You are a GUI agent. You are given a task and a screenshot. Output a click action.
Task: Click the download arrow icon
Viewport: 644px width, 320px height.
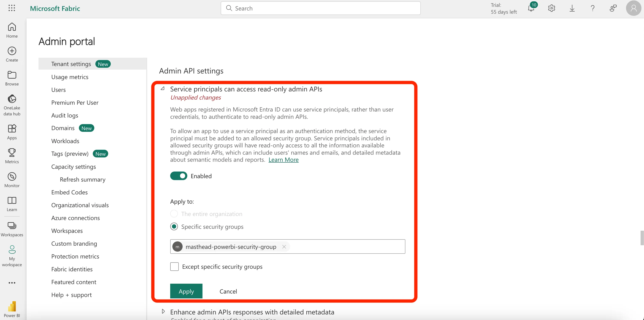[572, 8]
